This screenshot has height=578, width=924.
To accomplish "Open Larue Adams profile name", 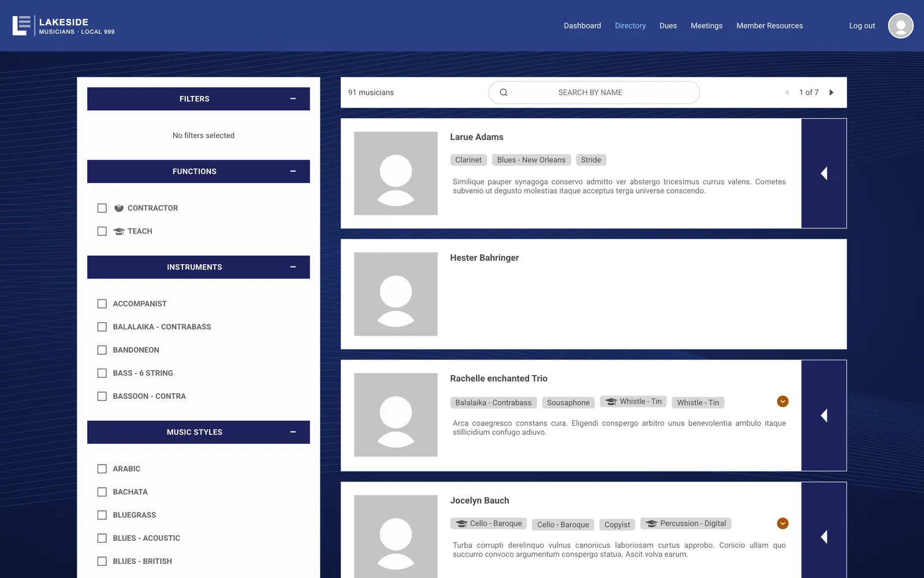I will [476, 137].
